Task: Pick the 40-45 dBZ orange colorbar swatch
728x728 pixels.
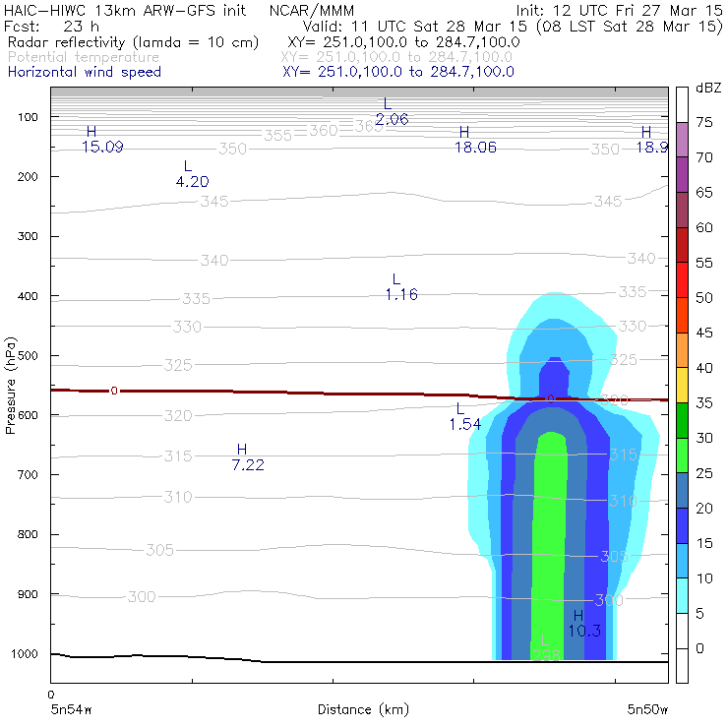Action: tap(682, 350)
